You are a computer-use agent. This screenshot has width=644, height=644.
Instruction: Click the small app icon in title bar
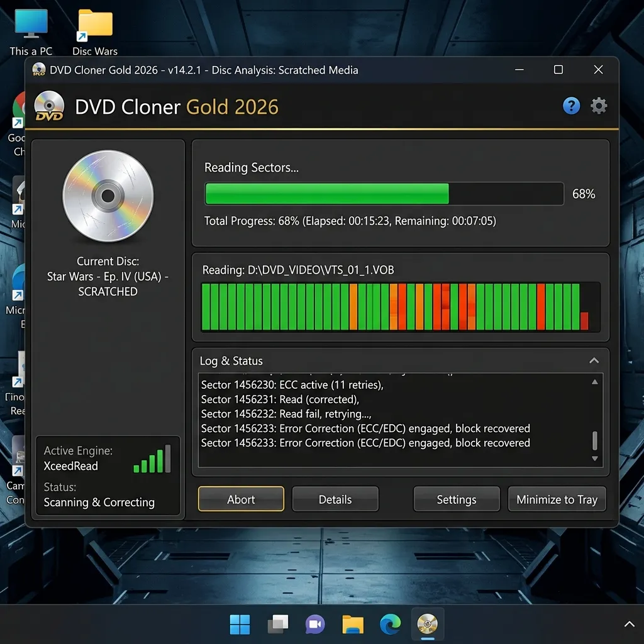pyautogui.click(x=39, y=69)
